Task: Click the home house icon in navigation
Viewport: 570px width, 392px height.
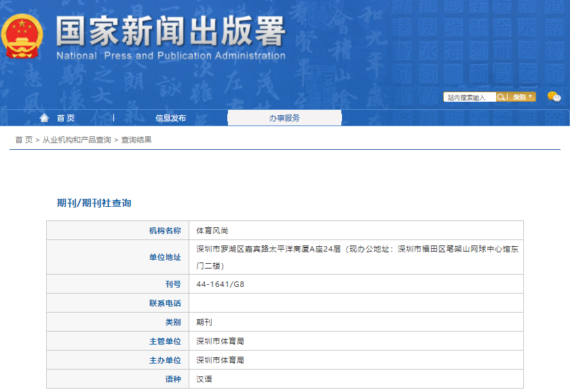Action: click(45, 118)
